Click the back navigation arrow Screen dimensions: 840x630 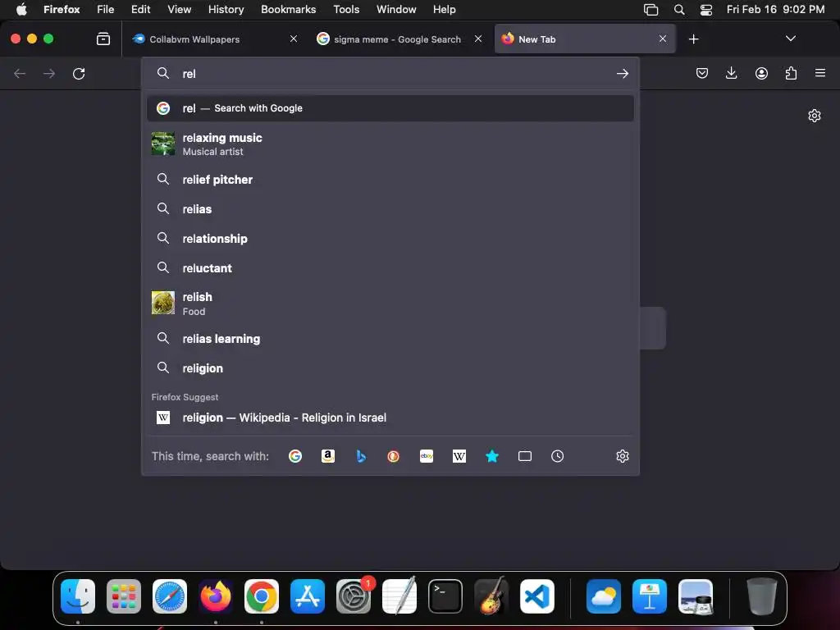point(20,73)
